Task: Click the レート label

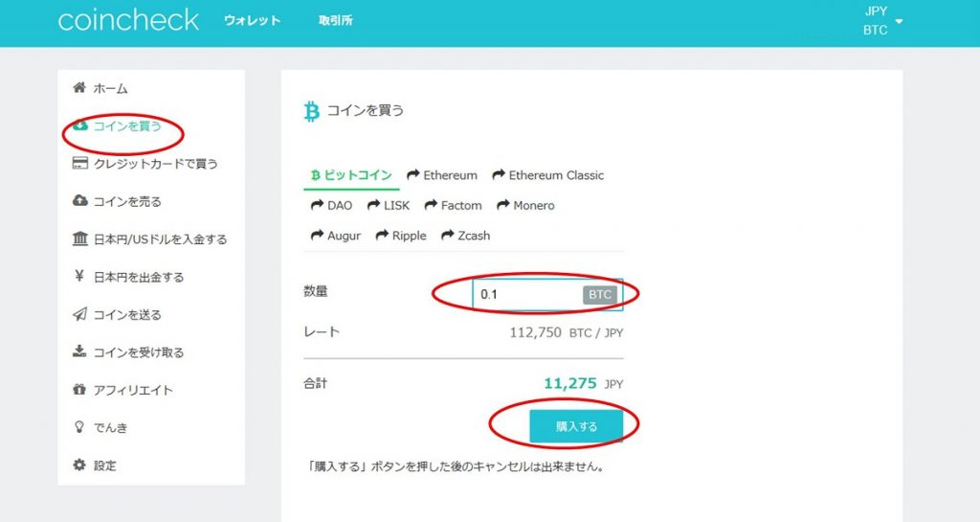Action: click(x=322, y=332)
